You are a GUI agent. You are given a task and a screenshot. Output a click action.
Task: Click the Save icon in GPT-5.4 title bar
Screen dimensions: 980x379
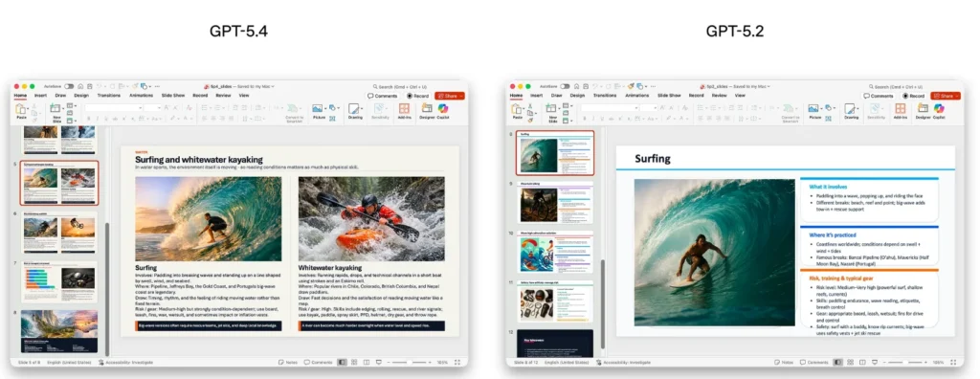coord(90,86)
